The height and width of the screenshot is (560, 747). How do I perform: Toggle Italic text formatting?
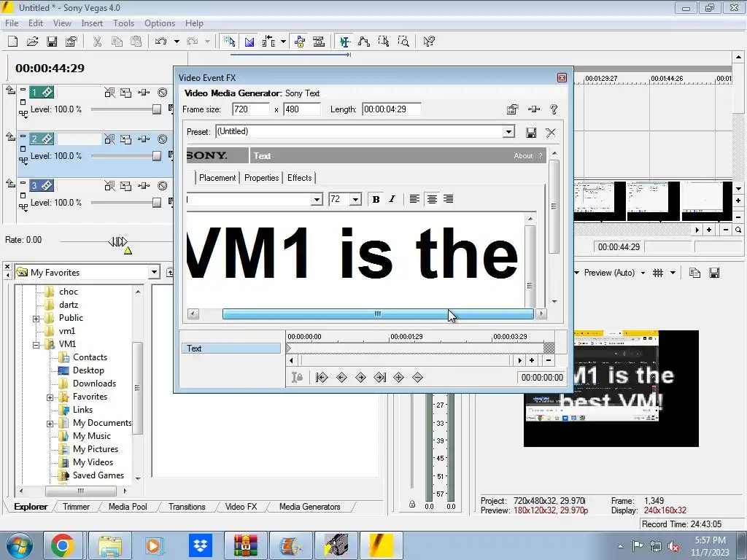pos(392,199)
